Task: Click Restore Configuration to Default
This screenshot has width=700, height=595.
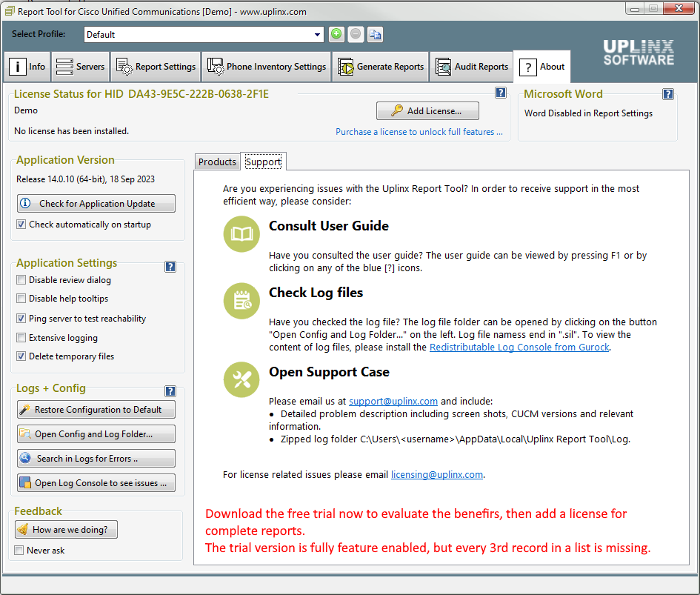Action: [96, 409]
